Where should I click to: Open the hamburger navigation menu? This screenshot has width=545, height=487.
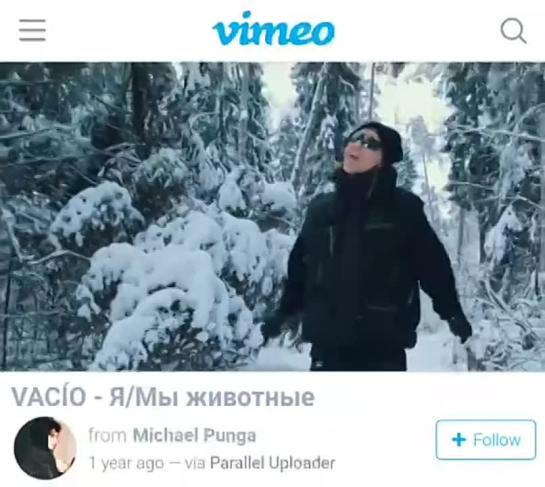pos(32,30)
